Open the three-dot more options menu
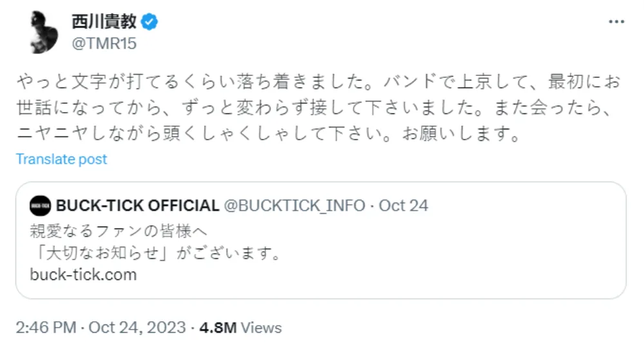The image size is (644, 354). (616, 22)
